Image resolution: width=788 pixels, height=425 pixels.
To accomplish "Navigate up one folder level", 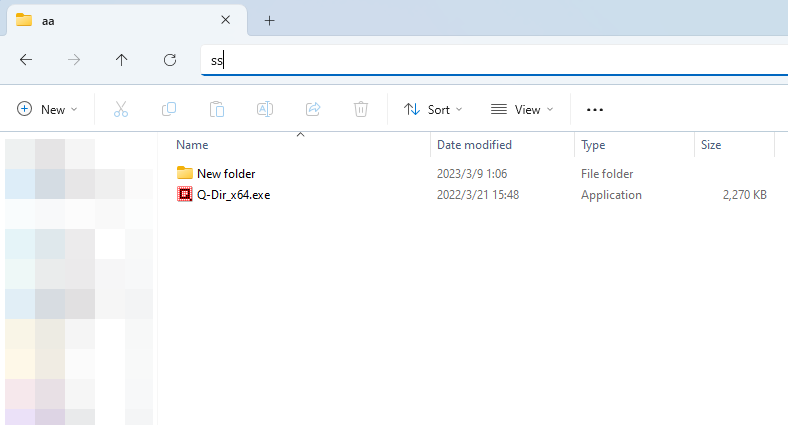I will coord(122,60).
